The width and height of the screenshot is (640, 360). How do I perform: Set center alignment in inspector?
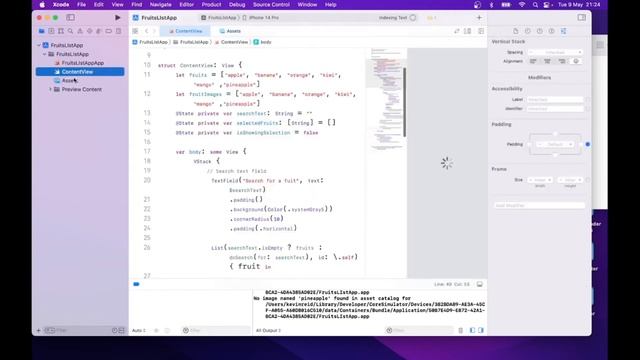pos(547,61)
